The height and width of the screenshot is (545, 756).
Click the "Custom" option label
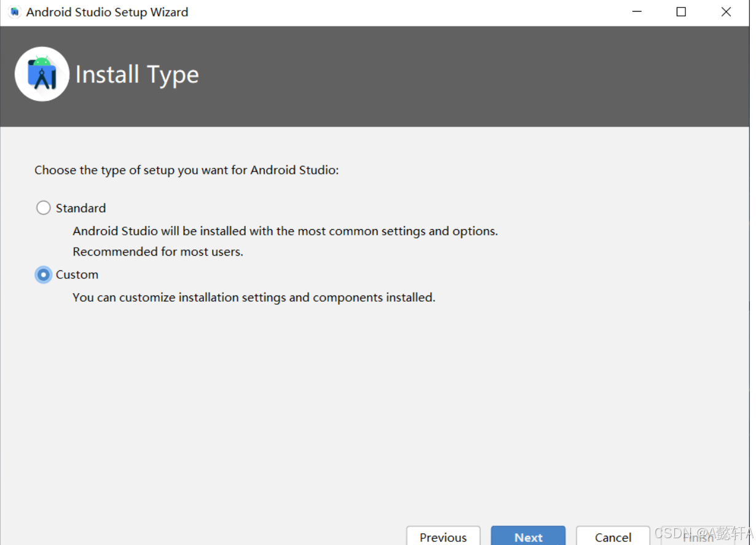77,275
